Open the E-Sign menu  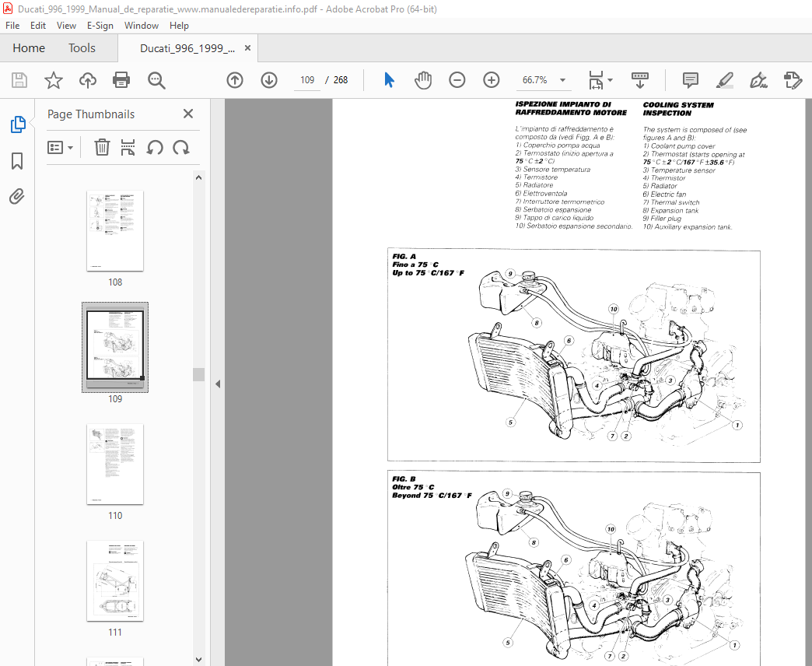(x=100, y=26)
